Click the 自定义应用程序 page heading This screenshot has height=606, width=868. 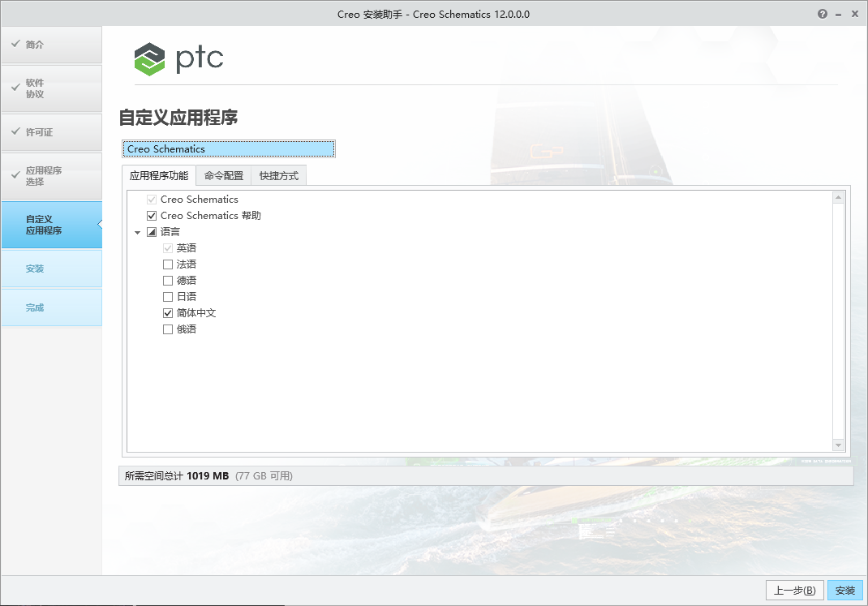pos(178,118)
